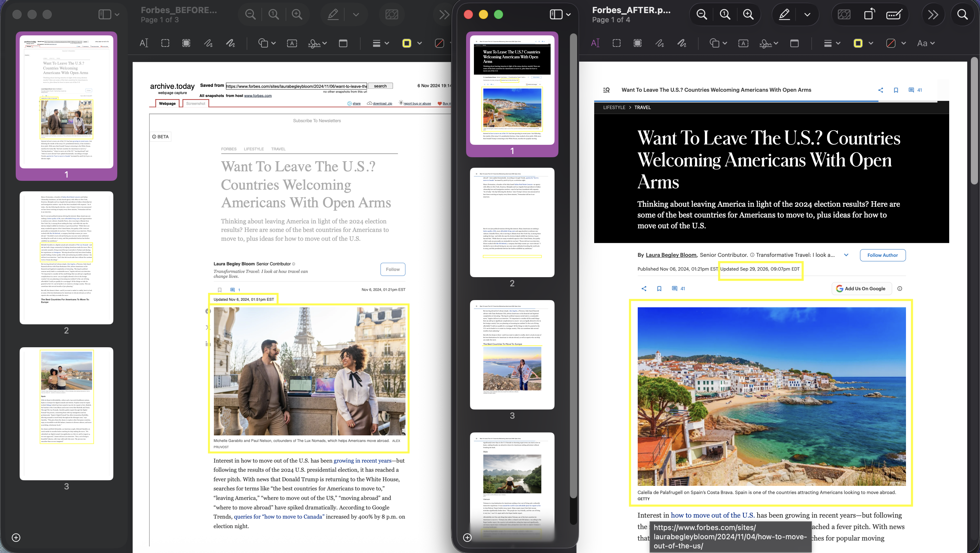This screenshot has width=980, height=553.
Task: Add page button at bottom of Forbes_AFTER sidebar
Action: (467, 537)
